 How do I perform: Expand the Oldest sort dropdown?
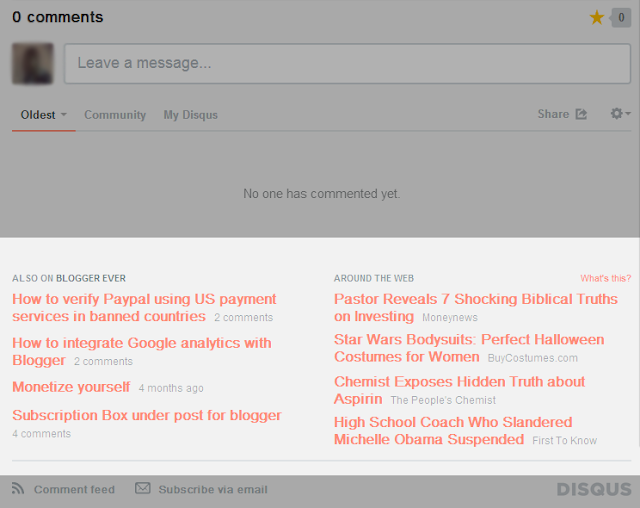[44, 115]
